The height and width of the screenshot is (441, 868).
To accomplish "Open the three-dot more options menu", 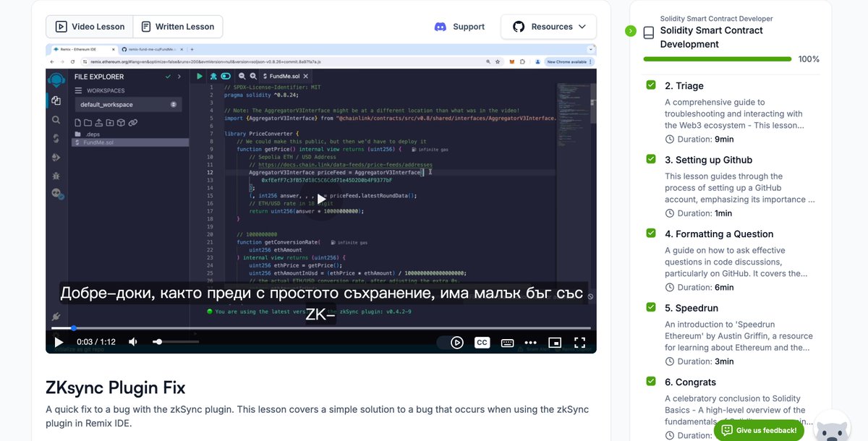I will pos(531,343).
